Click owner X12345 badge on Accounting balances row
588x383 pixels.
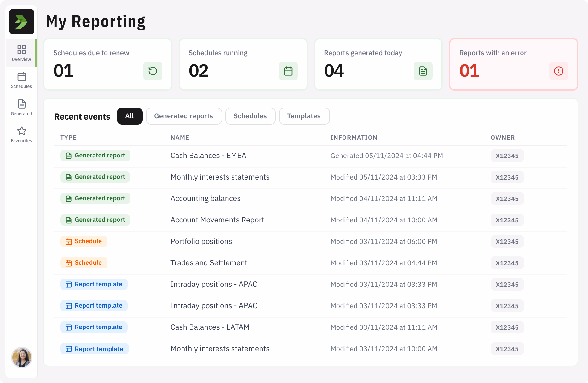point(507,199)
